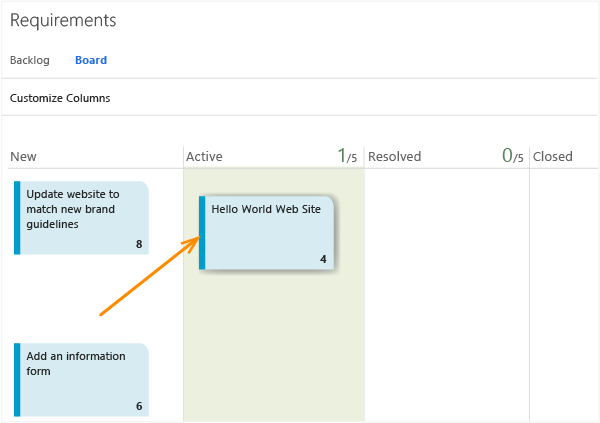Open the Customize Columns link
Screen dimensions: 600x423
(x=60, y=98)
